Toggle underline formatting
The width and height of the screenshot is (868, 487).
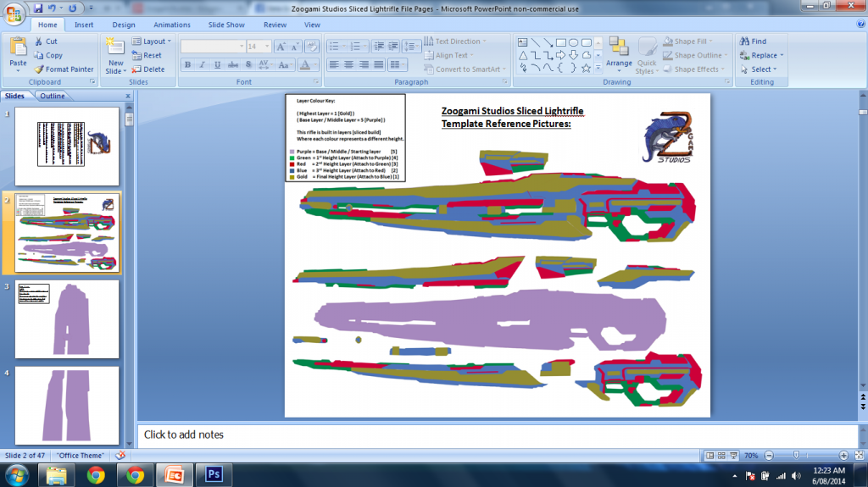coord(218,64)
